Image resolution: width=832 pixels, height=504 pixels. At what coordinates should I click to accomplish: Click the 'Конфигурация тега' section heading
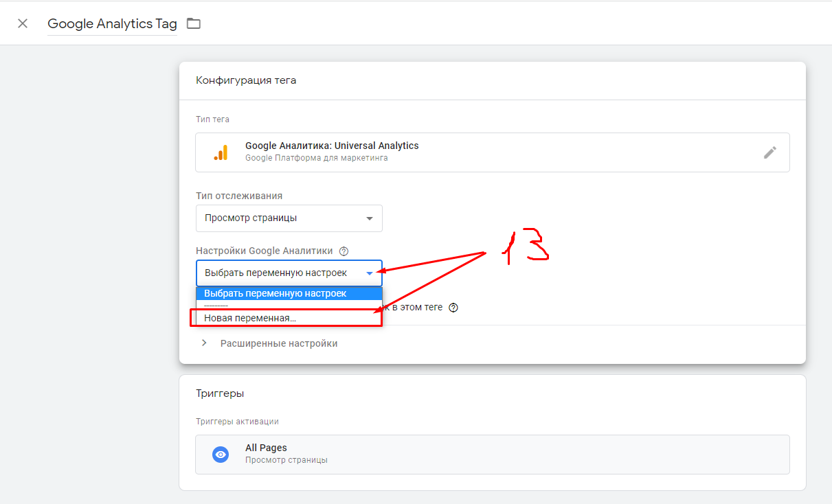pyautogui.click(x=246, y=80)
